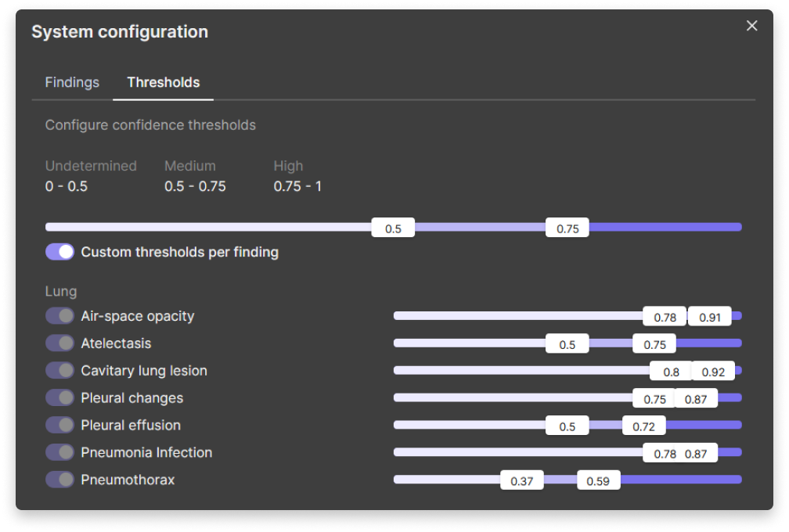
Task: Toggle the Pleural effusion switch
Action: (59, 426)
